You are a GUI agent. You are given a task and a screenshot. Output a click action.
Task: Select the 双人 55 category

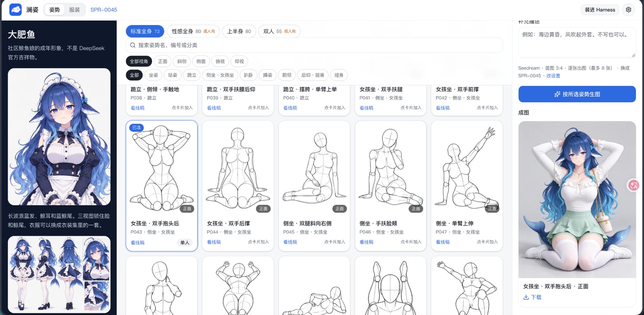tap(279, 31)
